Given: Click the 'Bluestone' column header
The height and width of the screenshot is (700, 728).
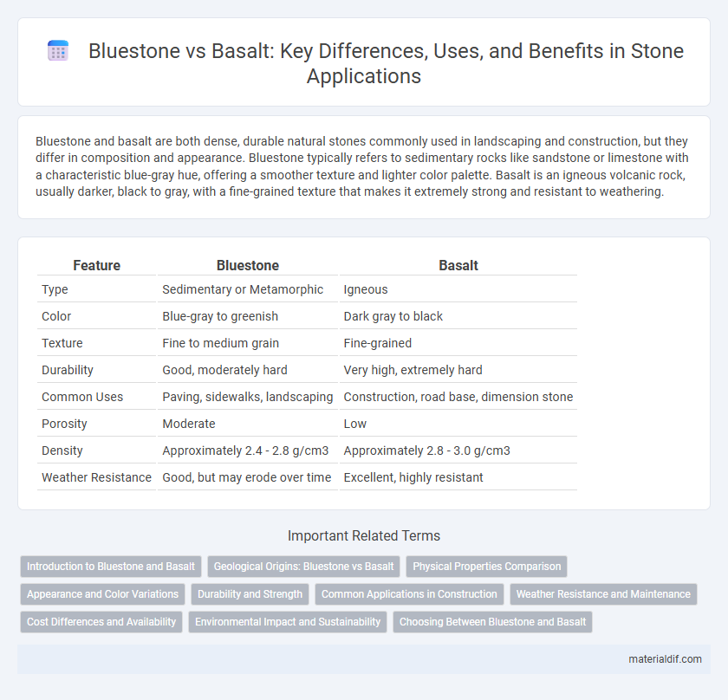Looking at the screenshot, I should [x=248, y=265].
